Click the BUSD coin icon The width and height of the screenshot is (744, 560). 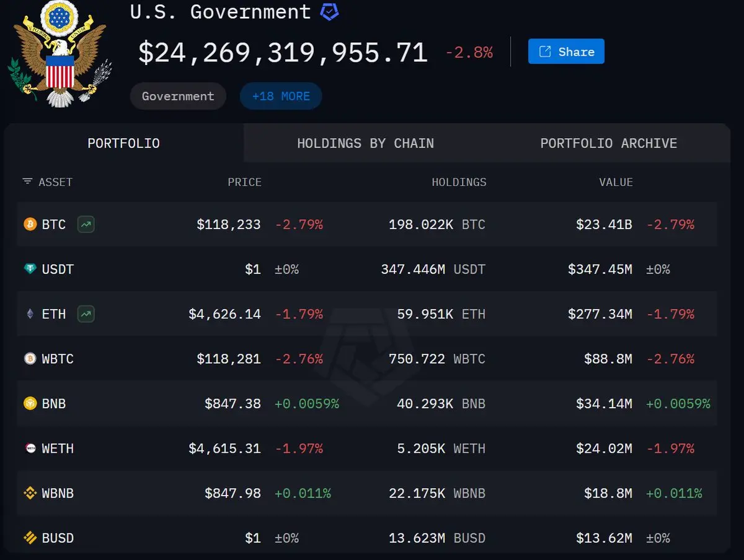coord(30,538)
